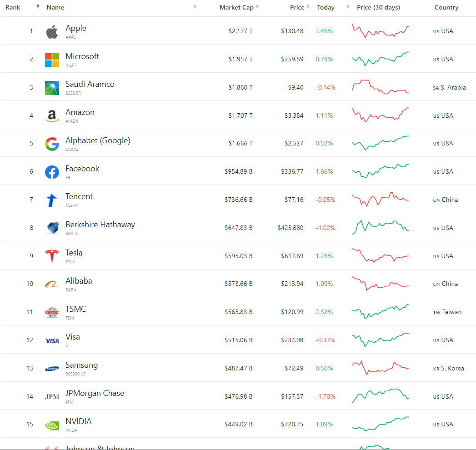
Task: Click the Facebook logo icon
Action: 52,172
